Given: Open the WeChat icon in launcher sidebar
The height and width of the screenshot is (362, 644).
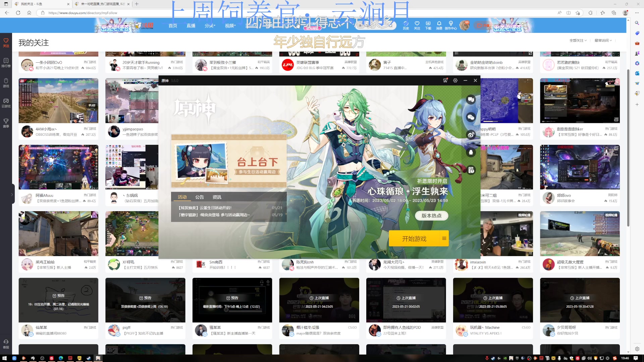Looking at the screenshot, I should pos(471,117).
